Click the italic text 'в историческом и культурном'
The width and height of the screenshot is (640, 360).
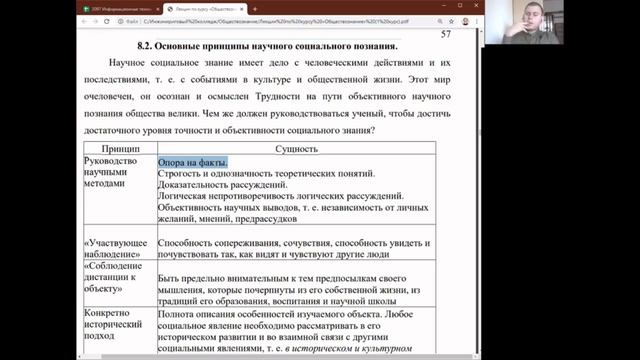(x=349, y=349)
